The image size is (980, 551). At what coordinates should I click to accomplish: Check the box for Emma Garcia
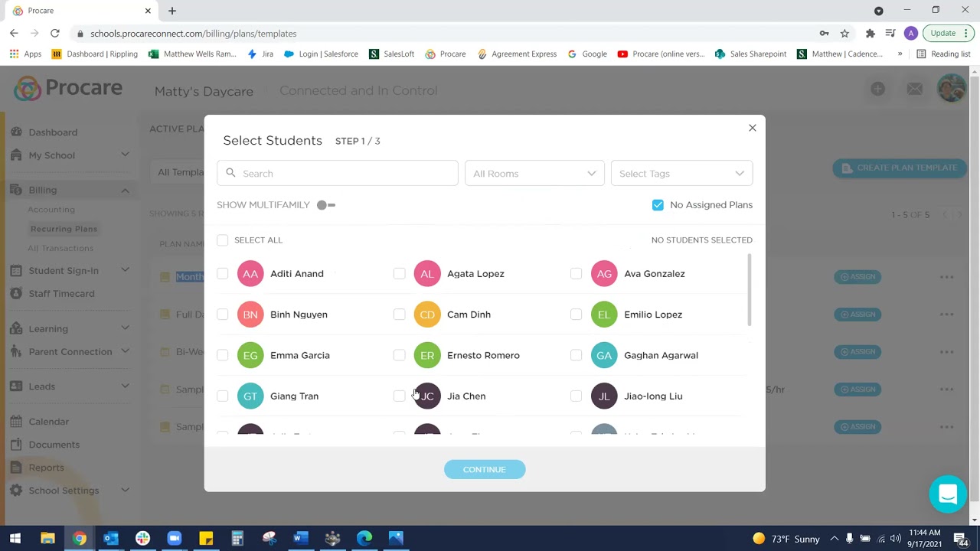coord(222,355)
